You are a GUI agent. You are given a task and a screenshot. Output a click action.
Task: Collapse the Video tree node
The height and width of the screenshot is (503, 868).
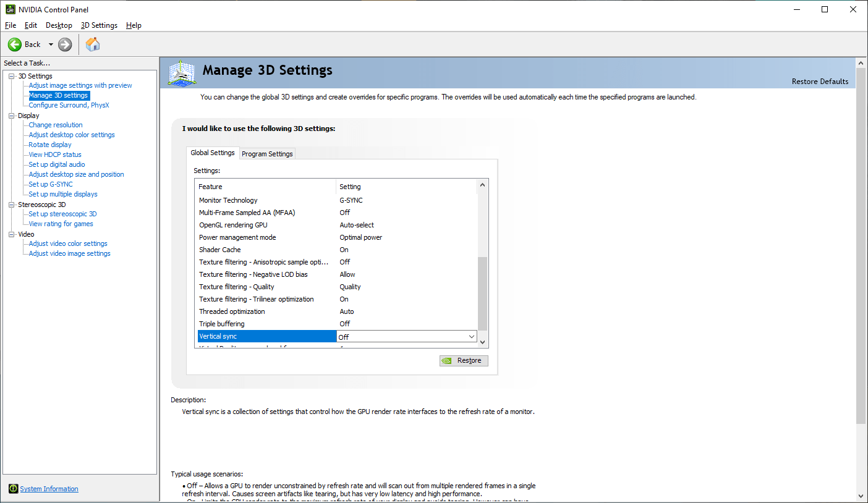pos(12,234)
